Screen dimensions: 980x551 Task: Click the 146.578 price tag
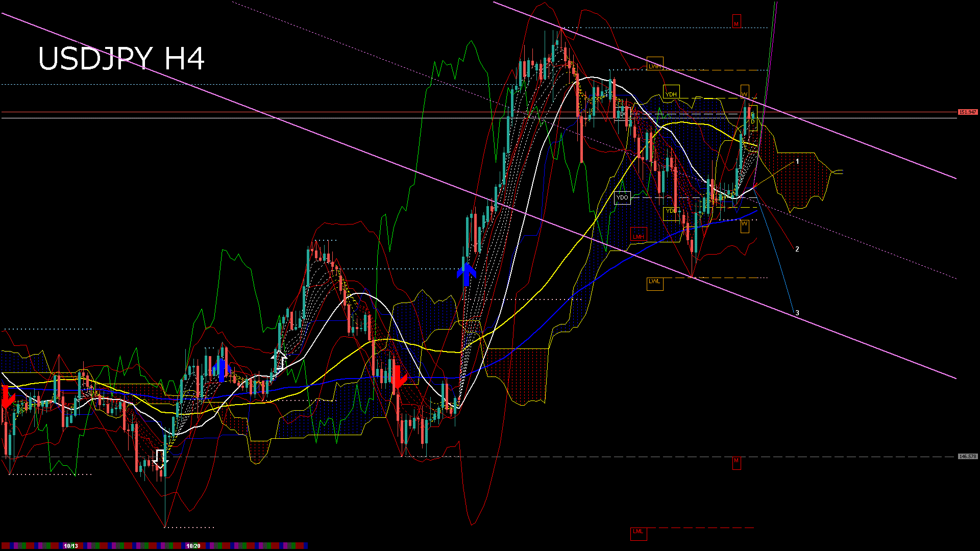(x=967, y=457)
